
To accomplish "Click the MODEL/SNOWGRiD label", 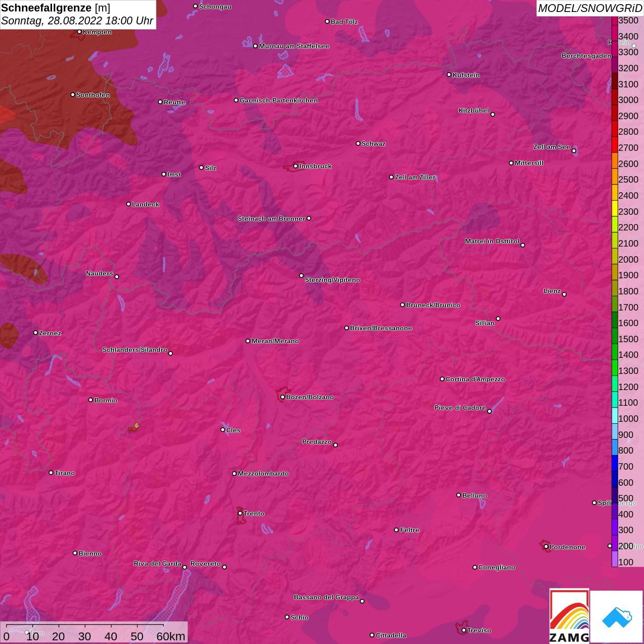I will (589, 8).
